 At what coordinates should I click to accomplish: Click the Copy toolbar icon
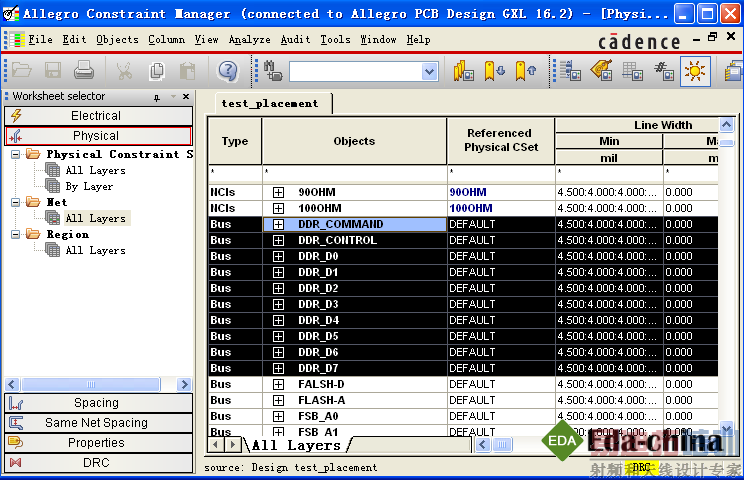click(x=157, y=71)
